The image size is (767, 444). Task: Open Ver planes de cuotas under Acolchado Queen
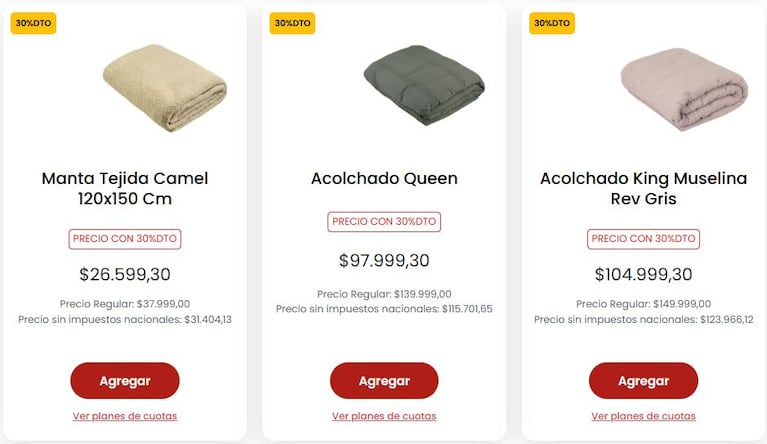pyautogui.click(x=384, y=416)
